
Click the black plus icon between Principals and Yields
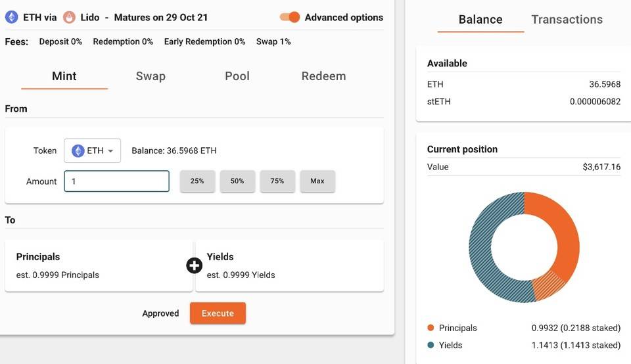[194, 265]
